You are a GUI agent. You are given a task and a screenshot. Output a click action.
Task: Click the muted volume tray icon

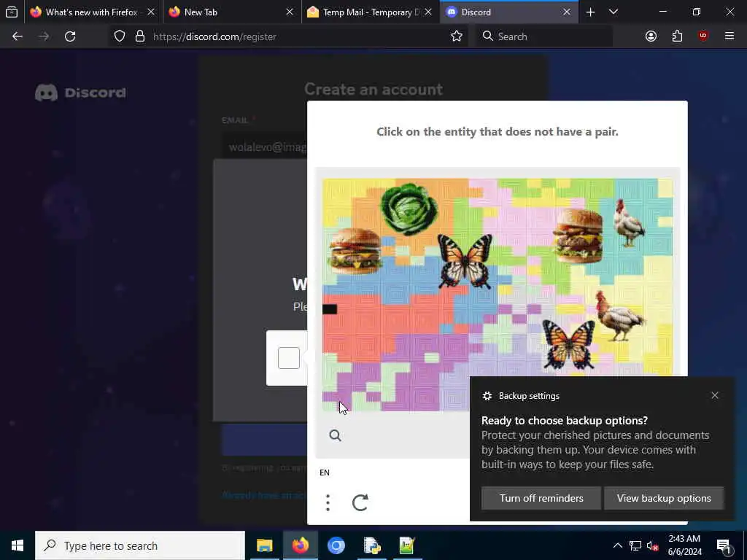pyautogui.click(x=653, y=545)
